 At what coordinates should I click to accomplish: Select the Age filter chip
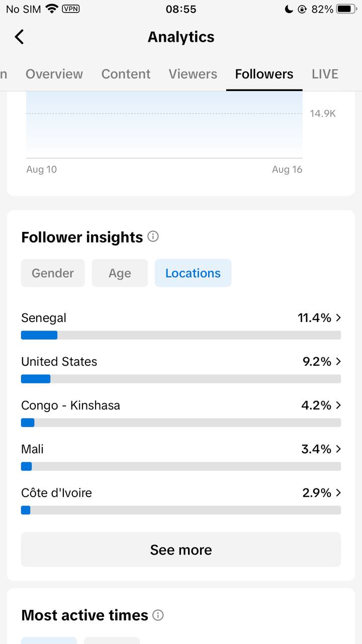(x=120, y=273)
